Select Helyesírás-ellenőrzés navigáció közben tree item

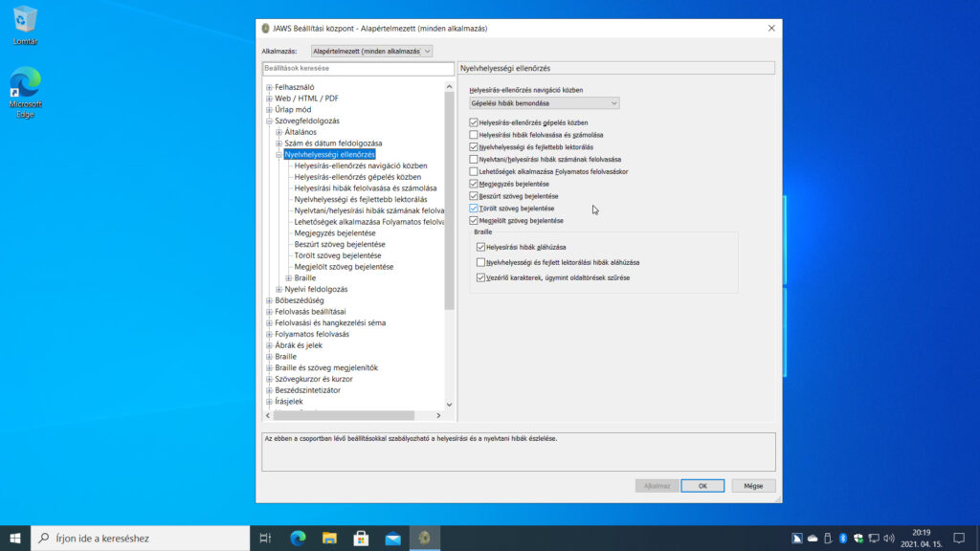(361, 166)
